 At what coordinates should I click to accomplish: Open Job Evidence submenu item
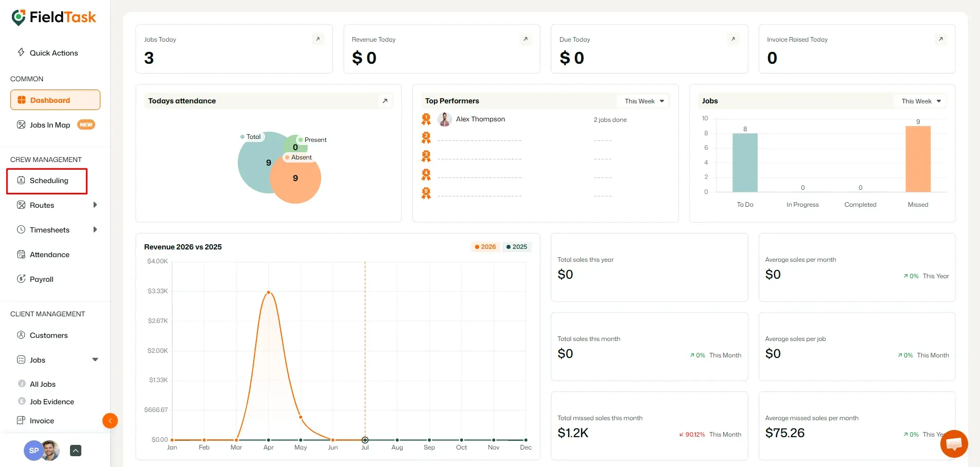(52, 402)
